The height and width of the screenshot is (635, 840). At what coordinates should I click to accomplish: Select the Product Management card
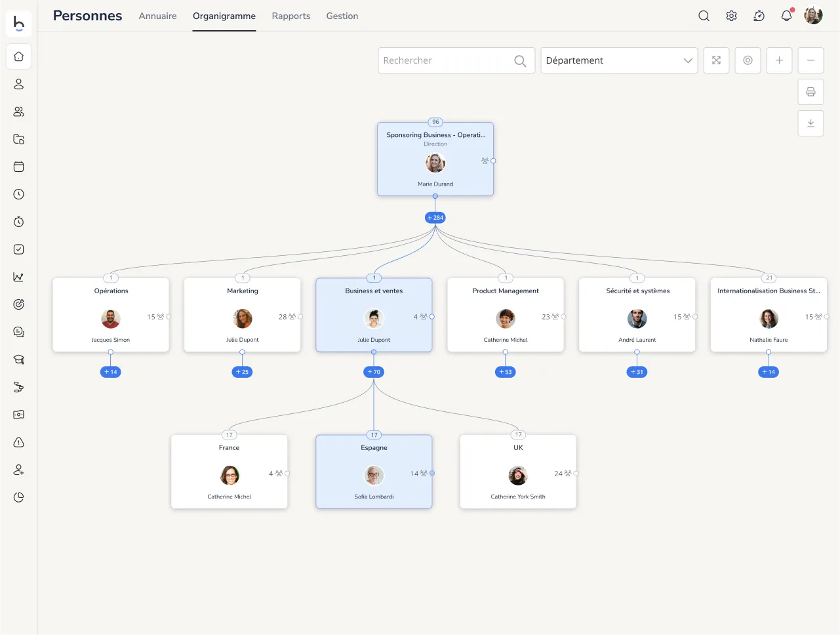click(x=505, y=315)
